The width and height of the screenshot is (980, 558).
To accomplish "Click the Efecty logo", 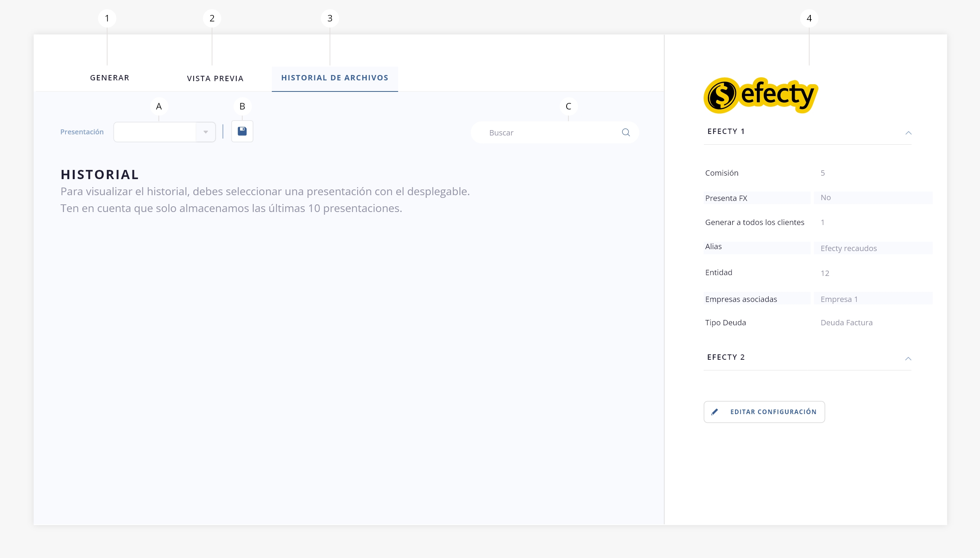I will tap(760, 95).
